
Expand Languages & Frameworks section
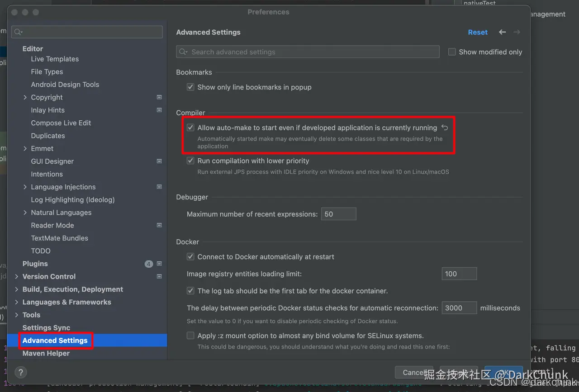pyautogui.click(x=17, y=302)
